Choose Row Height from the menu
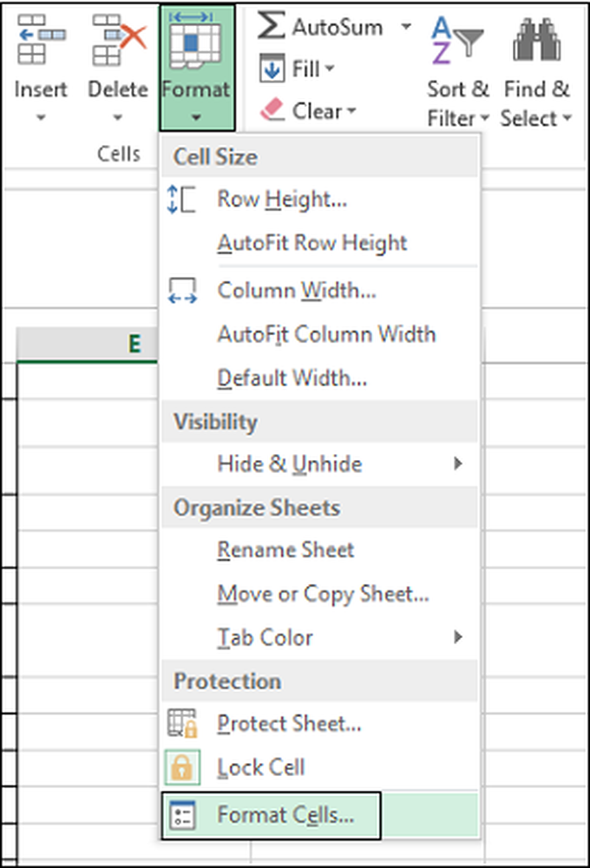The width and height of the screenshot is (590, 868). [x=282, y=200]
